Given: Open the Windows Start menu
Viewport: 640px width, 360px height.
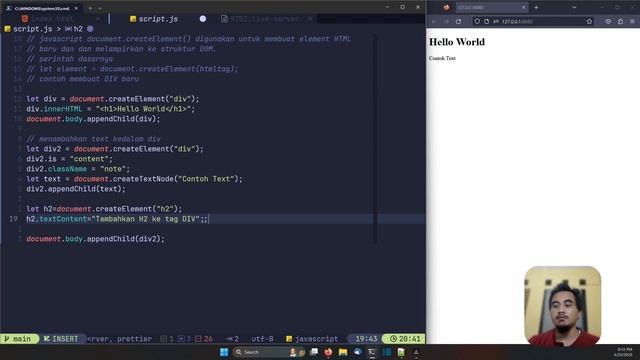Looking at the screenshot, I should 224,352.
